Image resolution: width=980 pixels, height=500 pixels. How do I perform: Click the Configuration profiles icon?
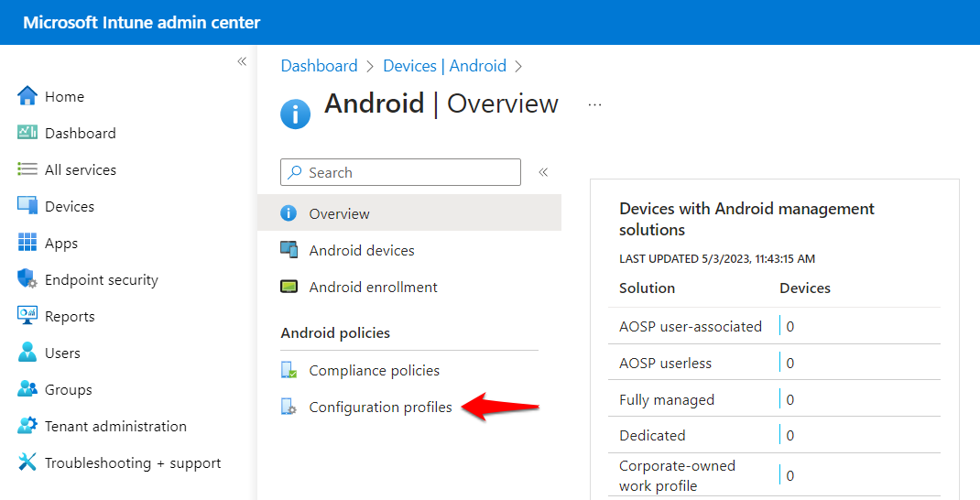point(289,407)
